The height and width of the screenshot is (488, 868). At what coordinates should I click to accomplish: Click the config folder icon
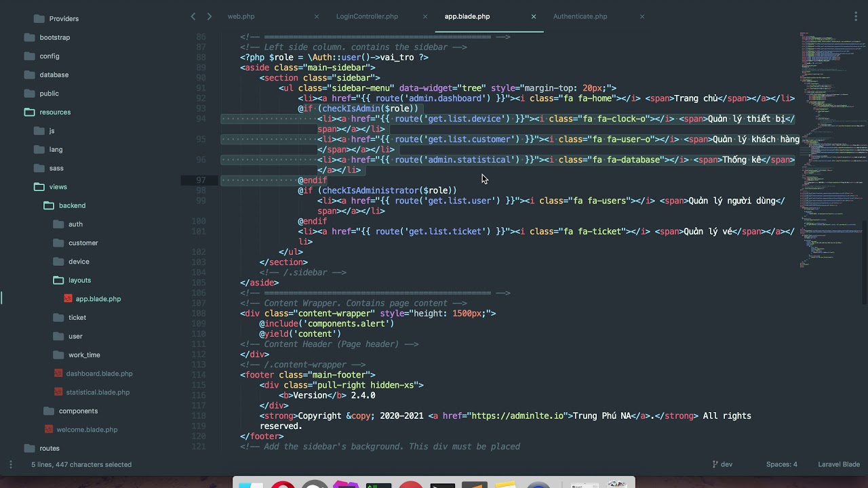coord(29,56)
